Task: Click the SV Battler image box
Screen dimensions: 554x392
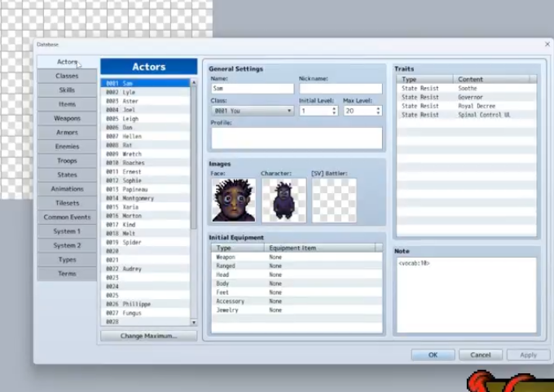Action: coord(334,200)
